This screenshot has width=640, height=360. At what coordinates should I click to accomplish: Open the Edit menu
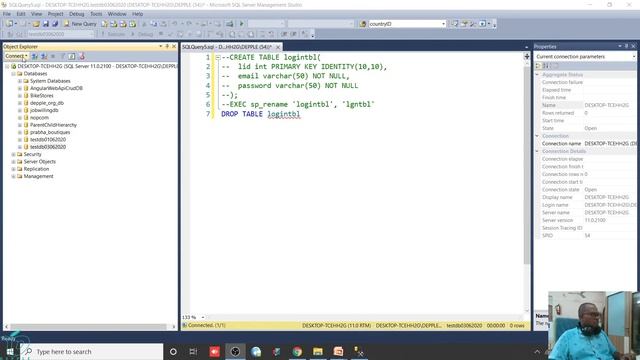21,14
